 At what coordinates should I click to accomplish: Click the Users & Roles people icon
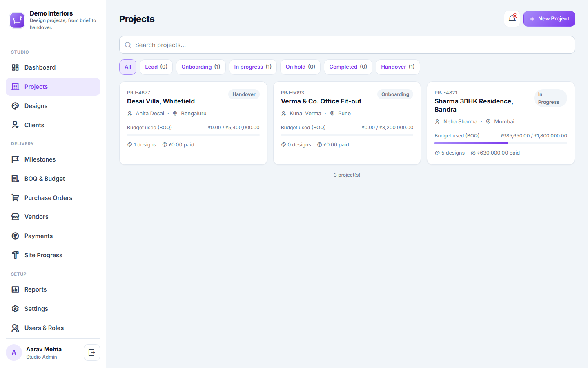(x=16, y=328)
